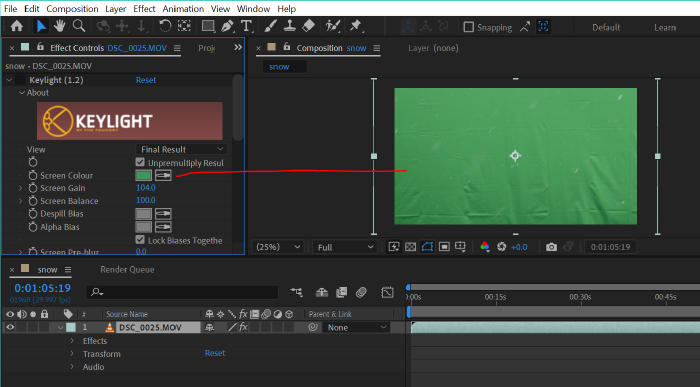
Task: Reset the Transform properties
Action: click(x=215, y=353)
